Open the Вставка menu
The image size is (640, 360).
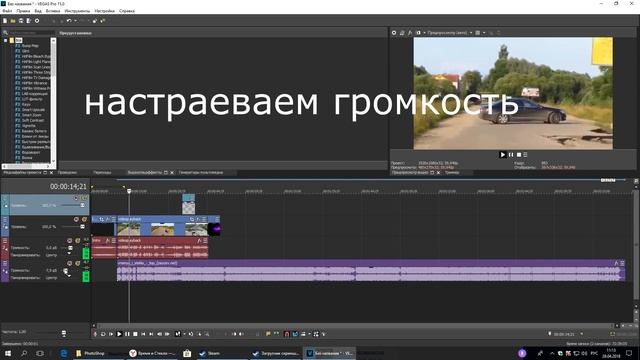pyautogui.click(x=53, y=11)
